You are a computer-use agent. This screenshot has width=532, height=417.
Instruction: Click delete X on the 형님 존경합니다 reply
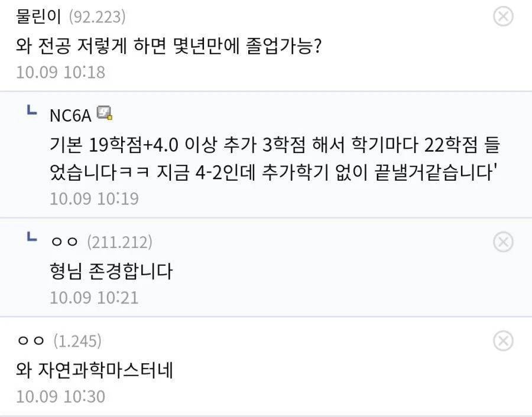tap(502, 242)
